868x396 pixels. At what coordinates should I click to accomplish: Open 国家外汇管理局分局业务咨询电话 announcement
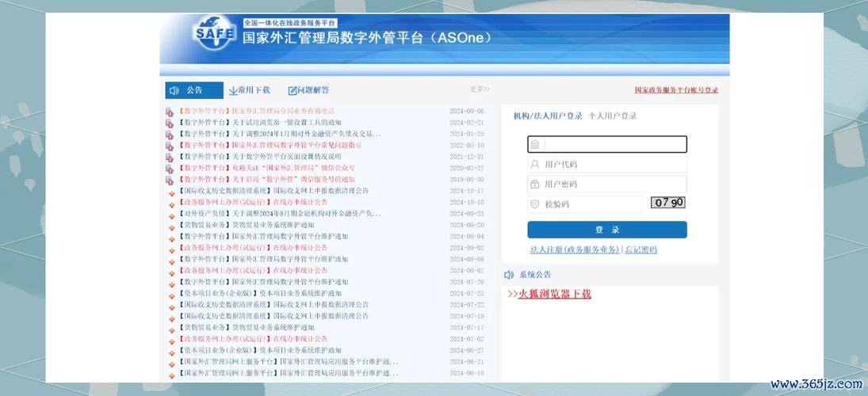[256, 111]
